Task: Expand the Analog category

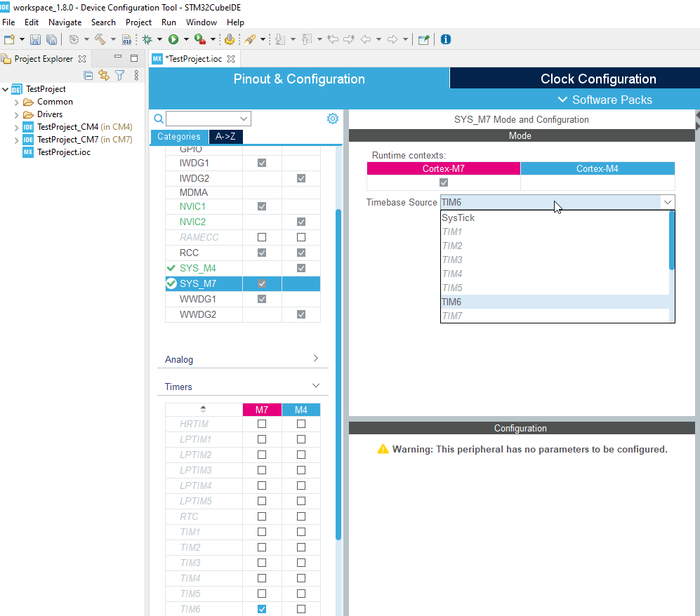Action: 316,359
